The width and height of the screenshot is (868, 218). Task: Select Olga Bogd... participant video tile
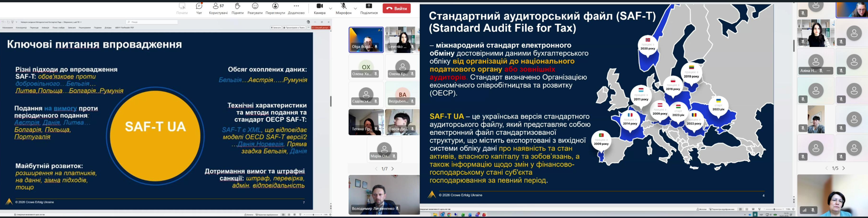click(x=366, y=40)
